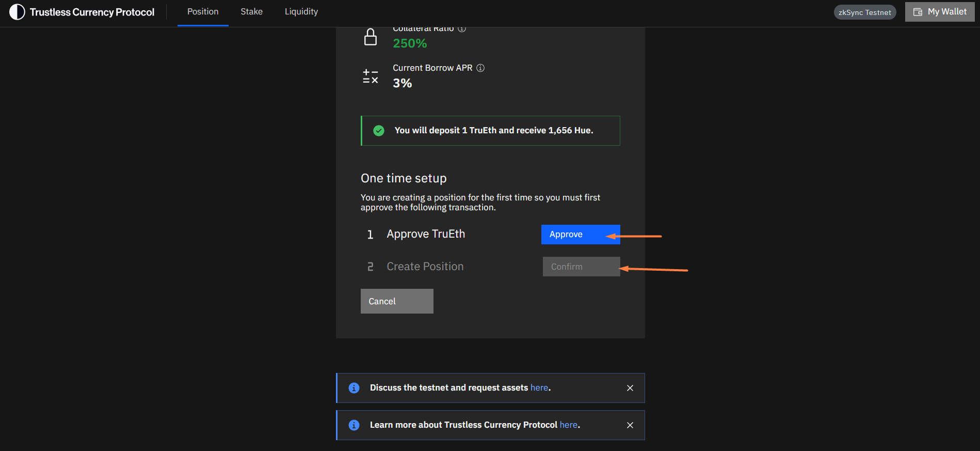Click the green checkmark deposit icon

[379, 131]
